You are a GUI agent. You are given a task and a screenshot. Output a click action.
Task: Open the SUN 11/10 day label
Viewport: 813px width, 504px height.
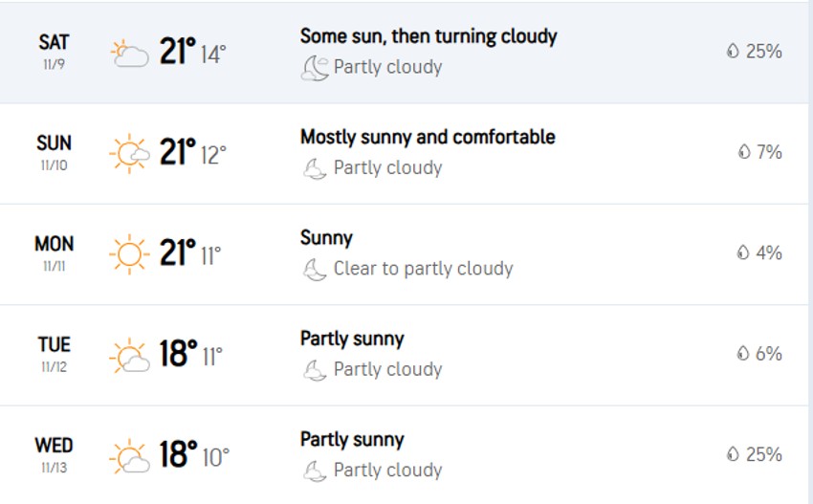54,152
